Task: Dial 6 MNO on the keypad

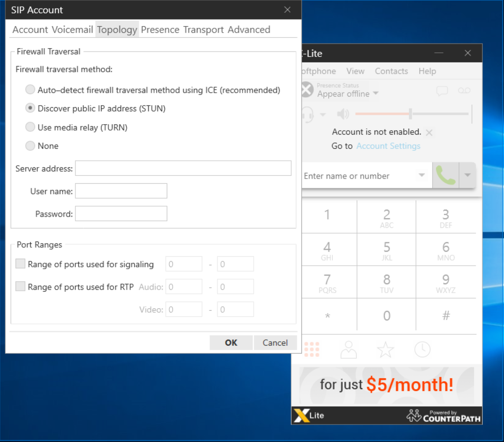Action: (446, 249)
